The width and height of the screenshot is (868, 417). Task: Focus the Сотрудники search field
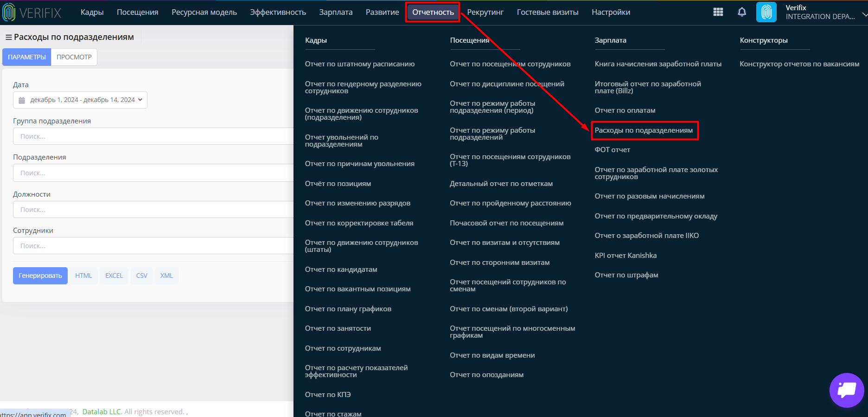pyautogui.click(x=153, y=246)
